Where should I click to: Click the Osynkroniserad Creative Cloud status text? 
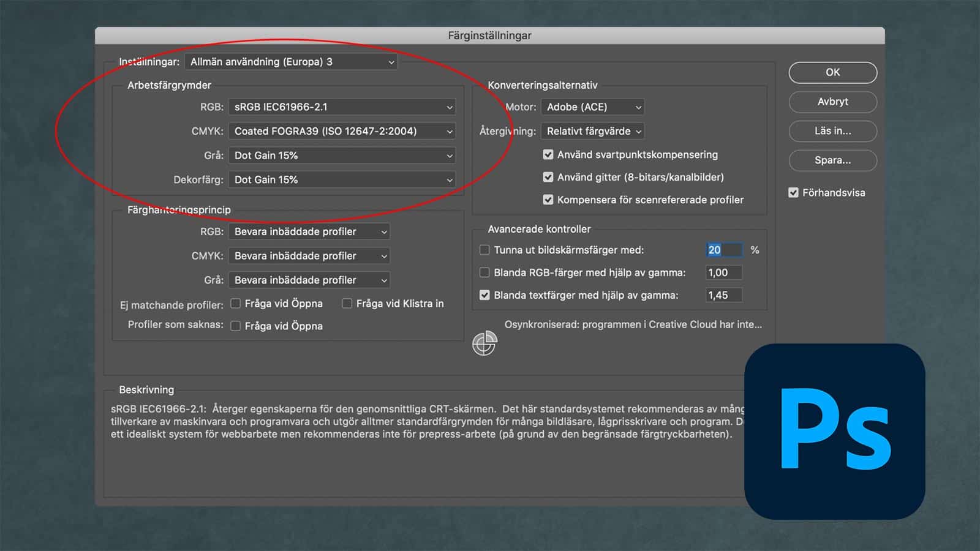click(633, 324)
